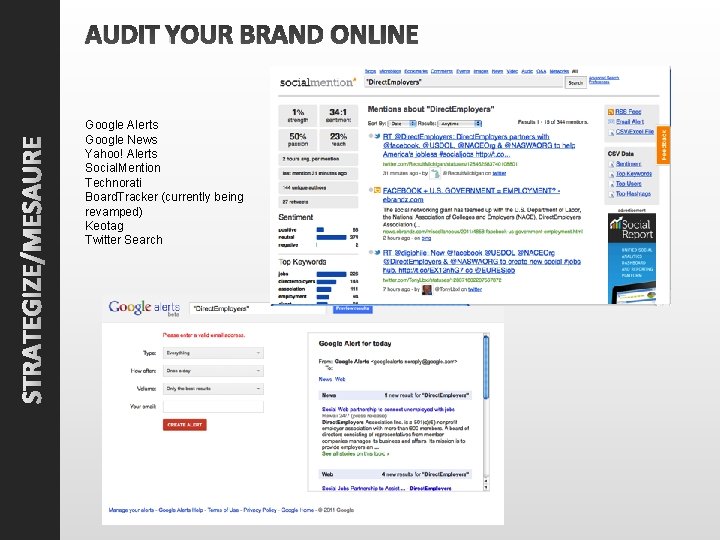
Task: Open the Social Report advertisement banner
Action: click(x=632, y=258)
